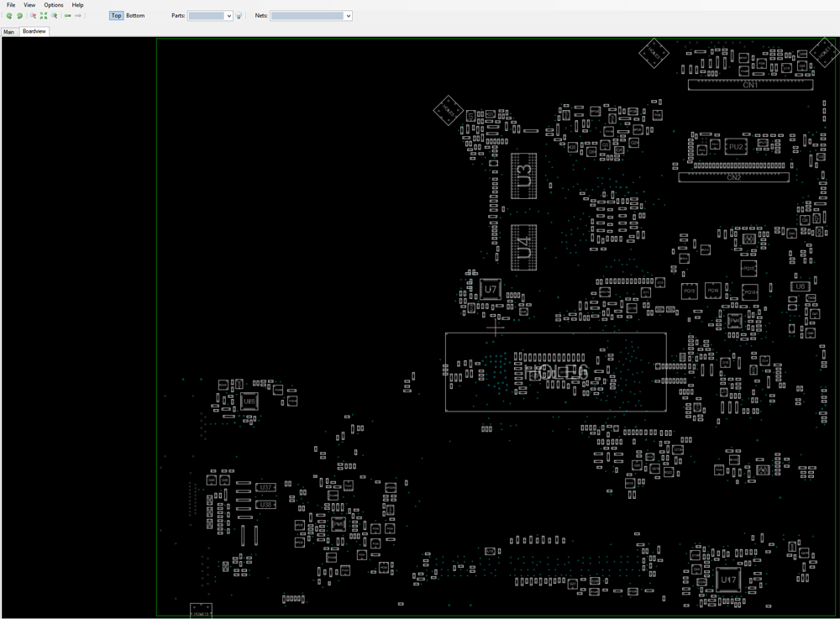Select the U3 chip on the board

[x=524, y=176]
